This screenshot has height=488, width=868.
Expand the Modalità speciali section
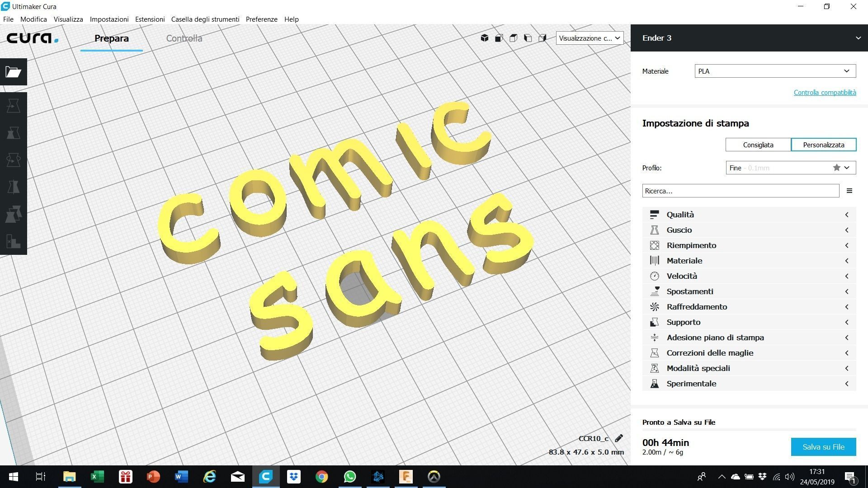[x=749, y=368]
